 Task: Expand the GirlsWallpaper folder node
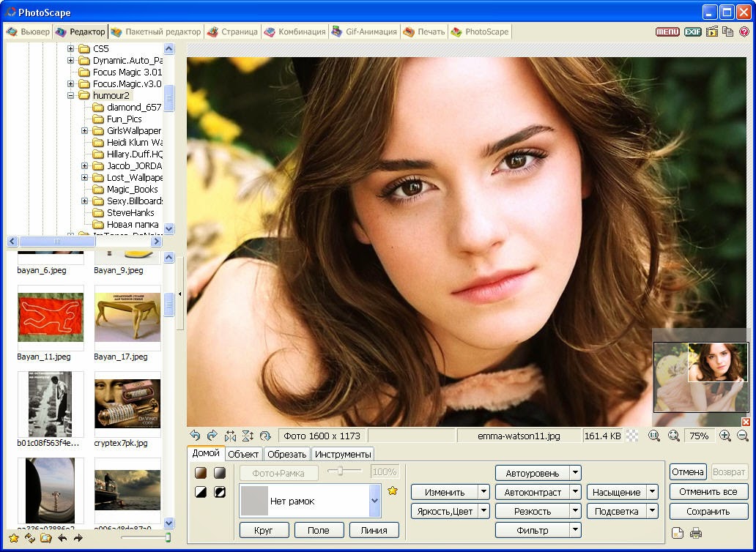[85, 131]
